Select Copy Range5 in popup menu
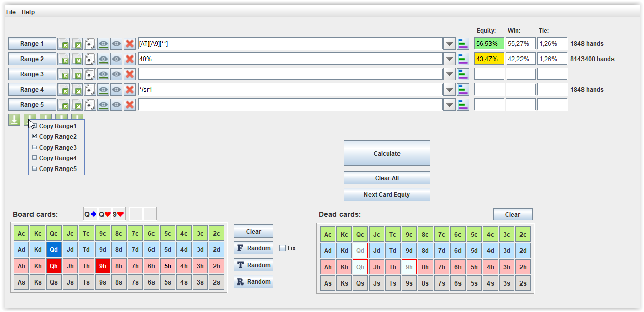 click(57, 168)
